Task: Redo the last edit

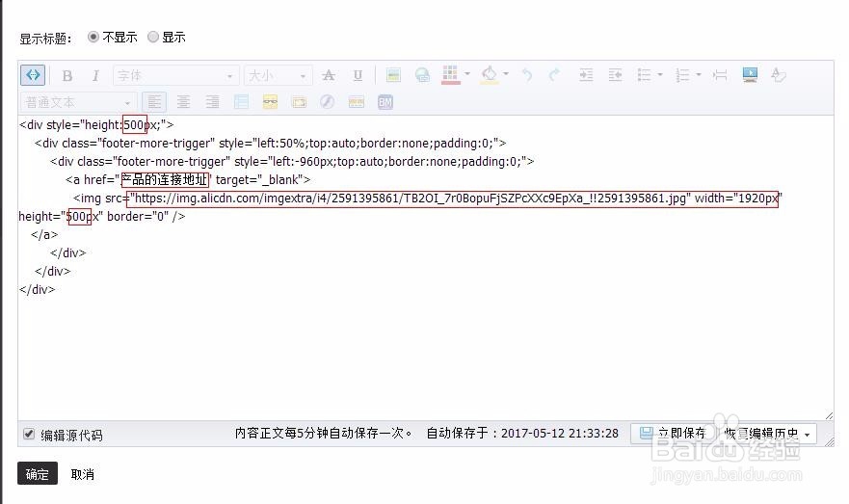Action: [x=554, y=75]
